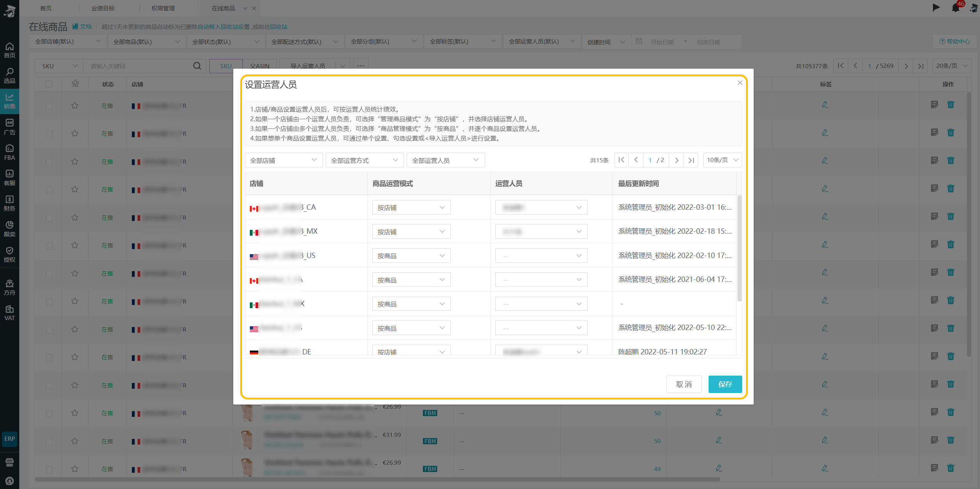Change 商品运营模式 for the _CA store row

411,207
